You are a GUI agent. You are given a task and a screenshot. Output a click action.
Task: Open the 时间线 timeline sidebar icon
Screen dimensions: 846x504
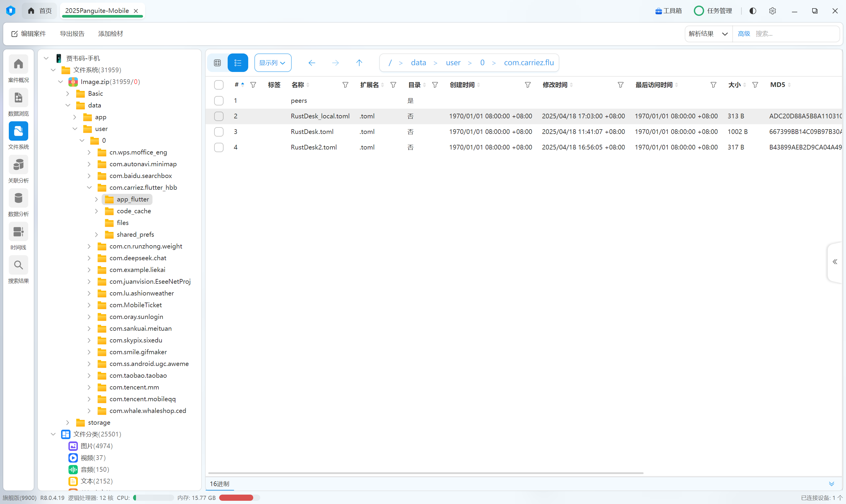18,232
